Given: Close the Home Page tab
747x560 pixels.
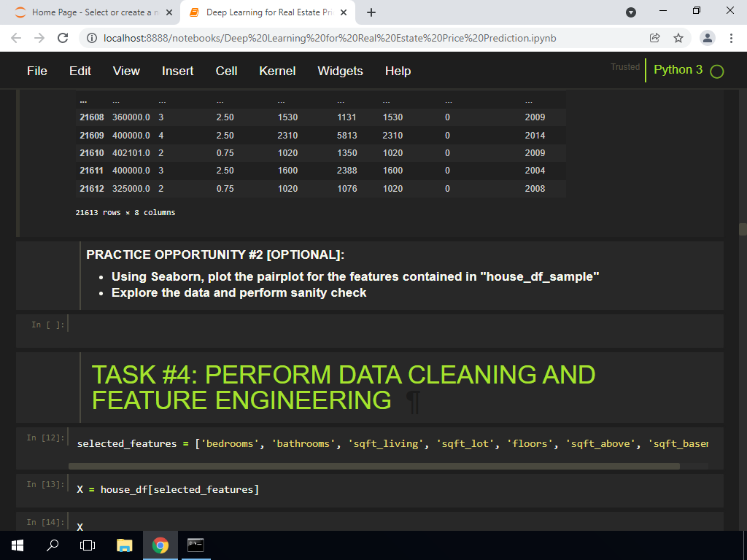Looking at the screenshot, I should click(x=169, y=12).
